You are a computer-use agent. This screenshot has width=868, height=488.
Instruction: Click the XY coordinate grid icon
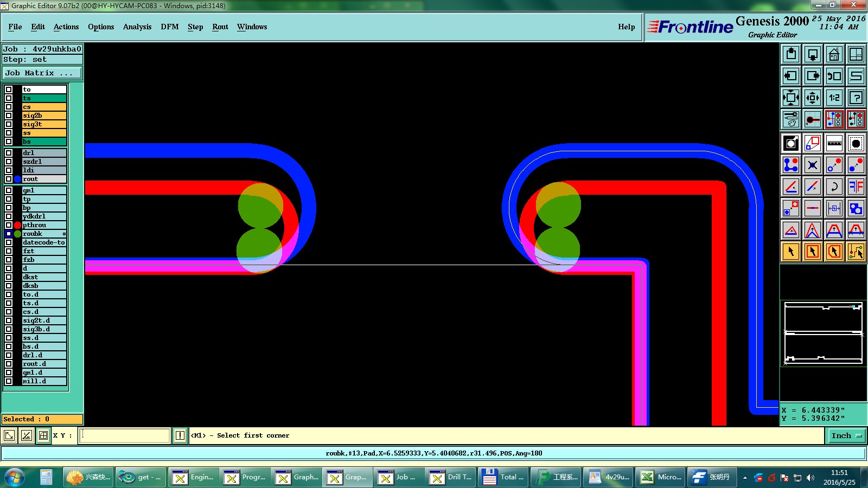pyautogui.click(x=856, y=54)
